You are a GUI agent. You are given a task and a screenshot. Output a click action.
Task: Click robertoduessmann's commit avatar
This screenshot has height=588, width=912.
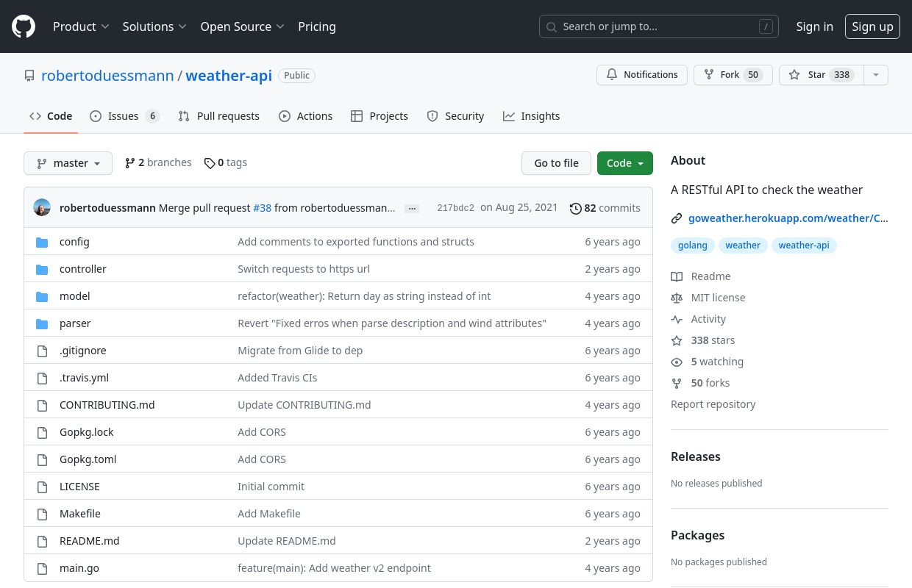(x=42, y=208)
